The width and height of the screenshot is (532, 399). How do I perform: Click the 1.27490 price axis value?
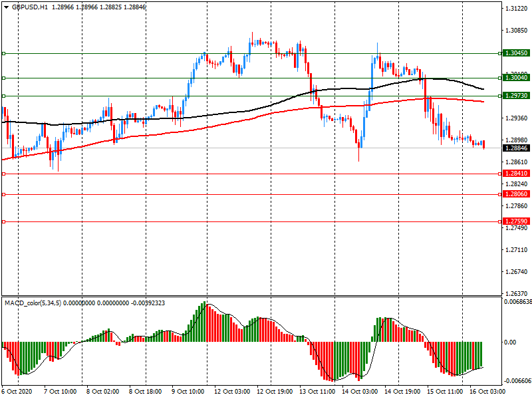(517, 228)
